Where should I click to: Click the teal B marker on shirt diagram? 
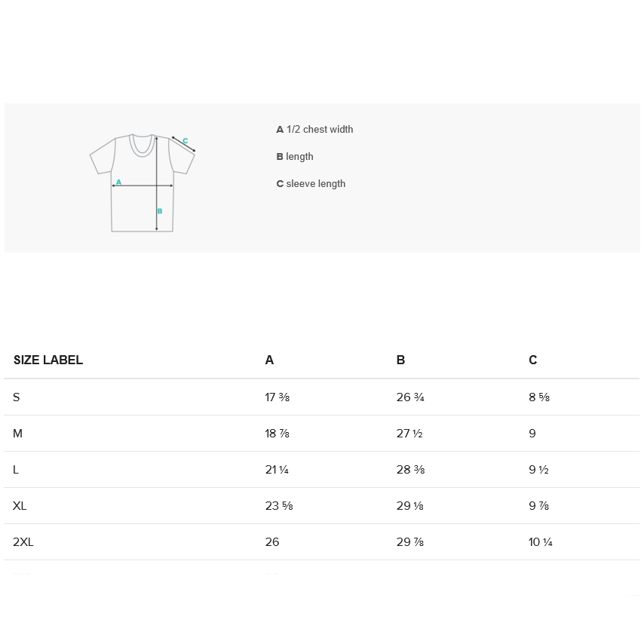click(x=160, y=211)
